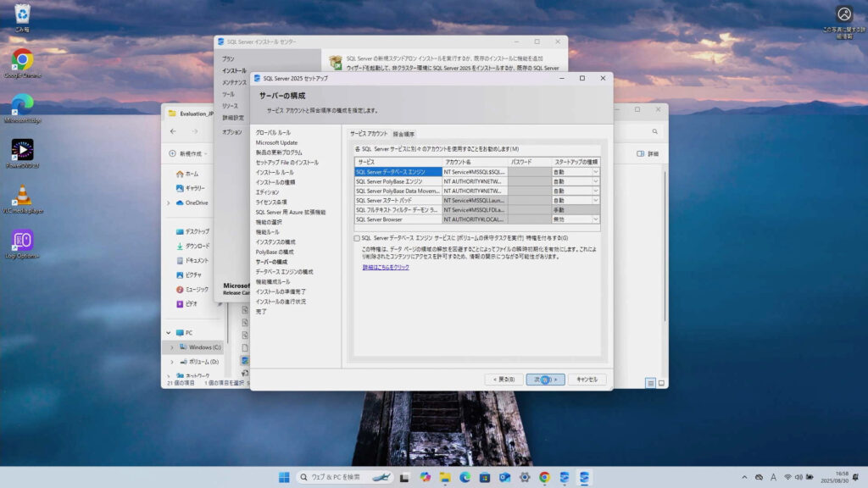Screen dimensions: 868x488
Task: Open File Explorer from the taskbar
Action: pos(445,477)
